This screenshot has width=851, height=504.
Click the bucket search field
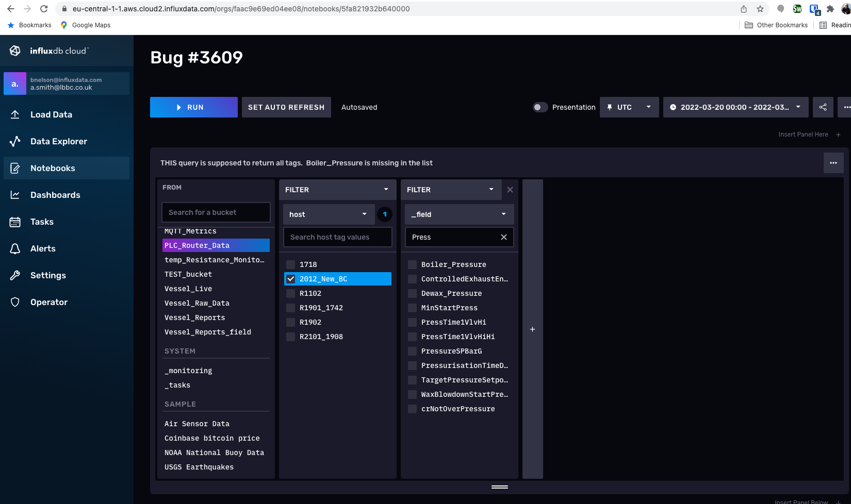click(x=216, y=212)
